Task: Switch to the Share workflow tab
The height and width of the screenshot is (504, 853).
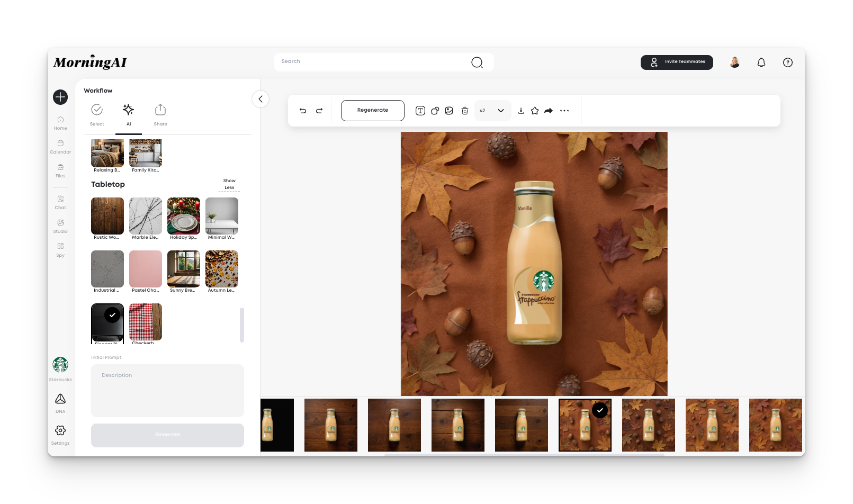Action: 160,114
